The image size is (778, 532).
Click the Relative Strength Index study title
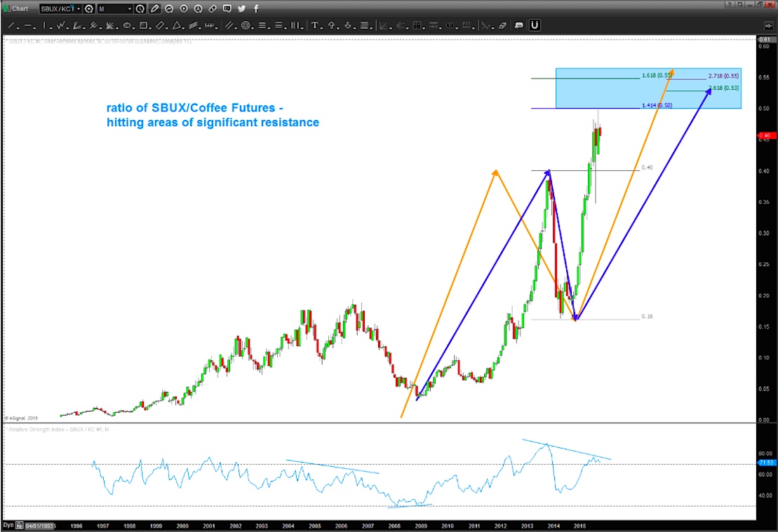pyautogui.click(x=58, y=430)
